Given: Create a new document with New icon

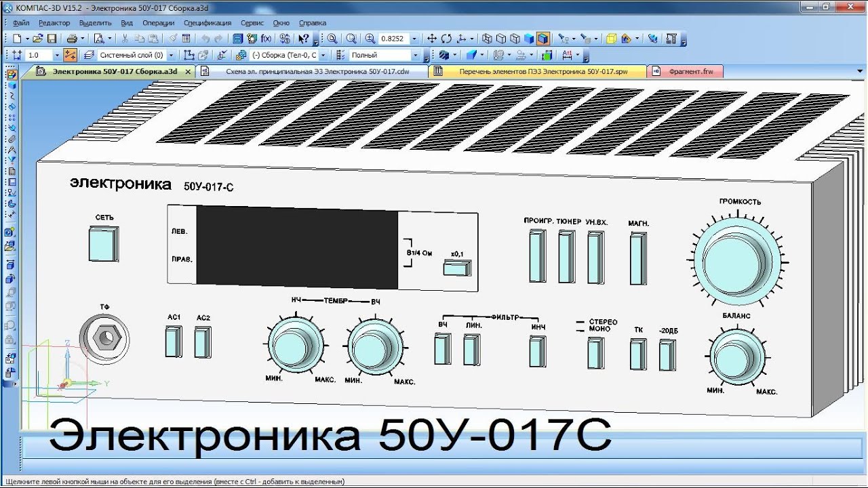Looking at the screenshot, I should 18,39.
